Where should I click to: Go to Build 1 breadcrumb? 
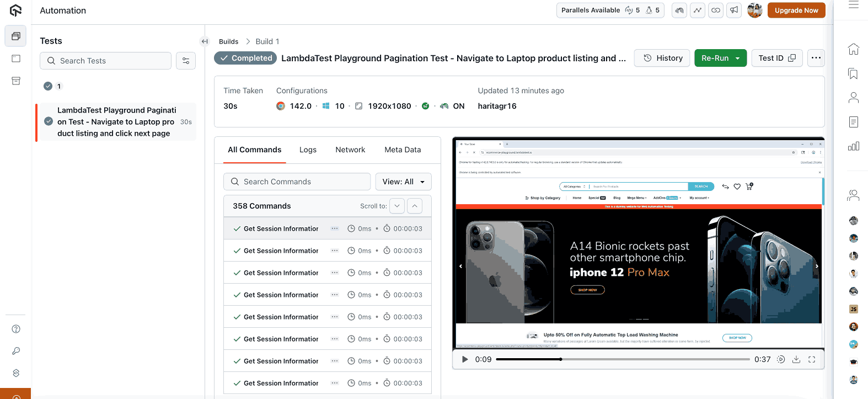[x=267, y=41]
